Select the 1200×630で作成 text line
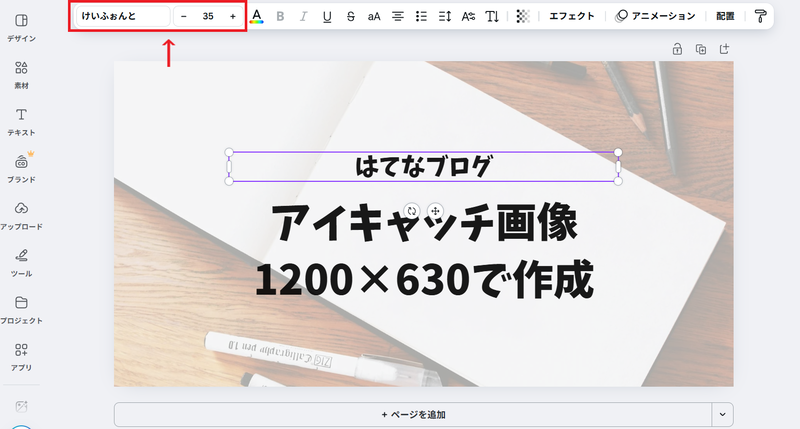 (424, 280)
